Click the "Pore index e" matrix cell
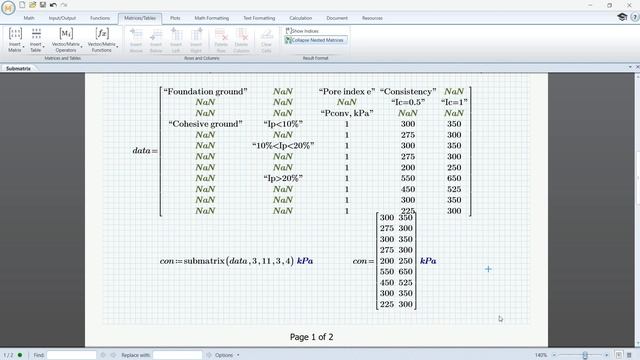 [347, 91]
